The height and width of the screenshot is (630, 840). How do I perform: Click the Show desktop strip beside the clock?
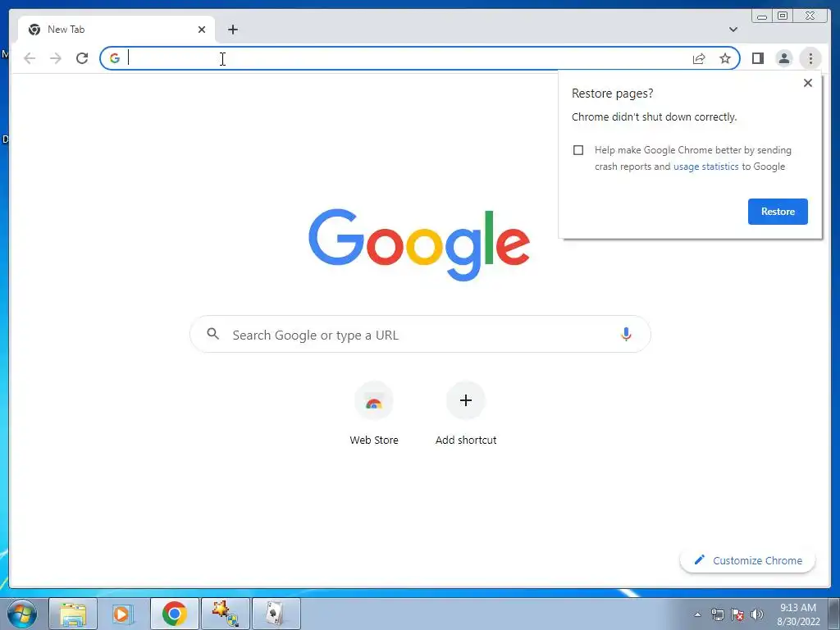[x=834, y=614]
